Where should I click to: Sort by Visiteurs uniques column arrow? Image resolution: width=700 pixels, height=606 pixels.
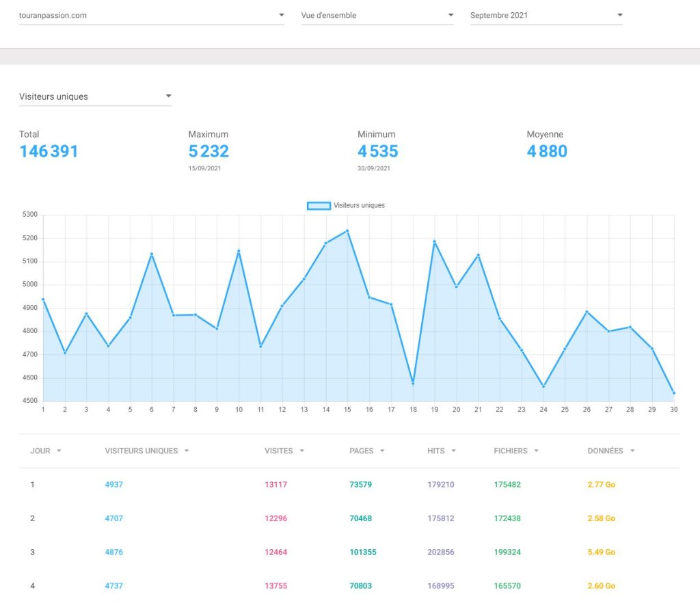[x=187, y=451]
